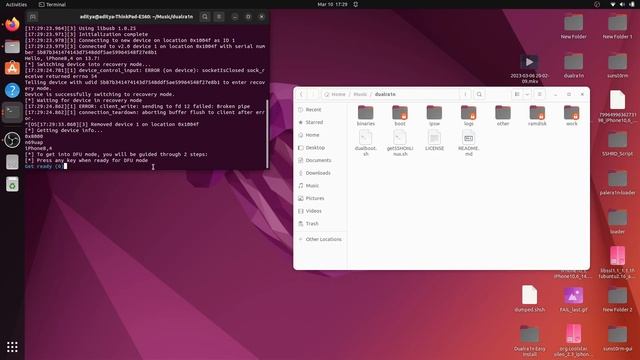Screen dimensions: 640x360
Task: Click the Terminal search icon
Action: click(205, 17)
